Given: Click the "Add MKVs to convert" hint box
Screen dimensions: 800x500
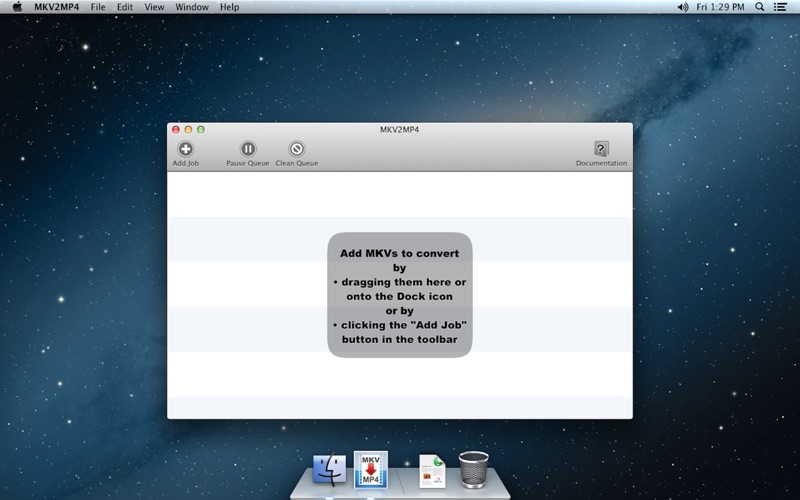Looking at the screenshot, I should [x=399, y=295].
